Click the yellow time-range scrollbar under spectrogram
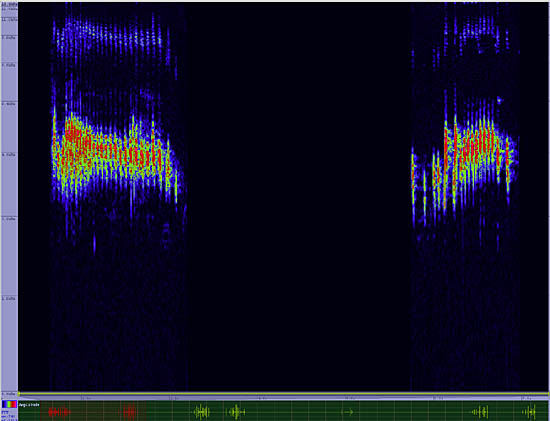 pyautogui.click(x=283, y=394)
